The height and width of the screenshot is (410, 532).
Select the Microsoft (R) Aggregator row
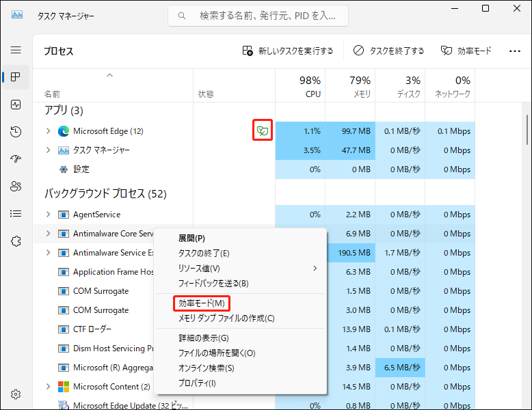(x=94, y=368)
